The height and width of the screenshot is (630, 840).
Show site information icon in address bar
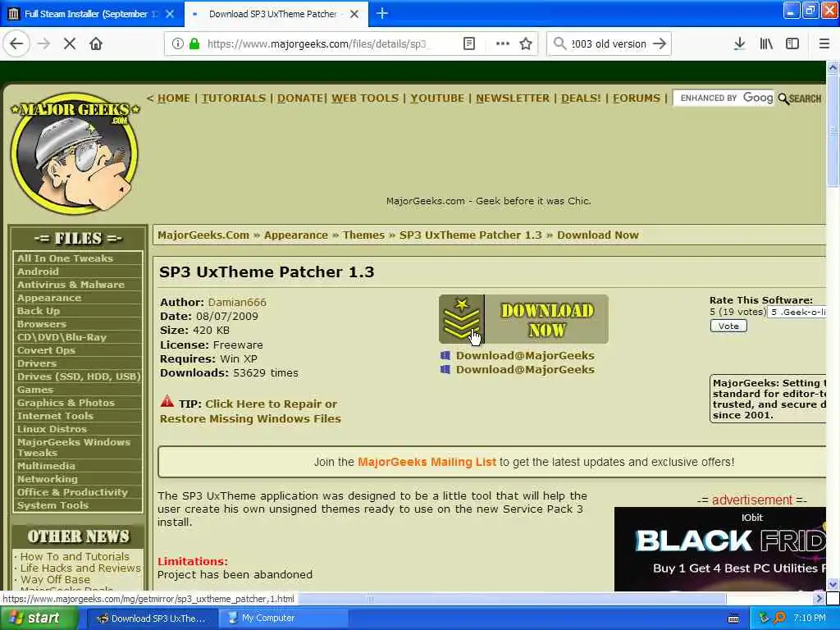(177, 44)
